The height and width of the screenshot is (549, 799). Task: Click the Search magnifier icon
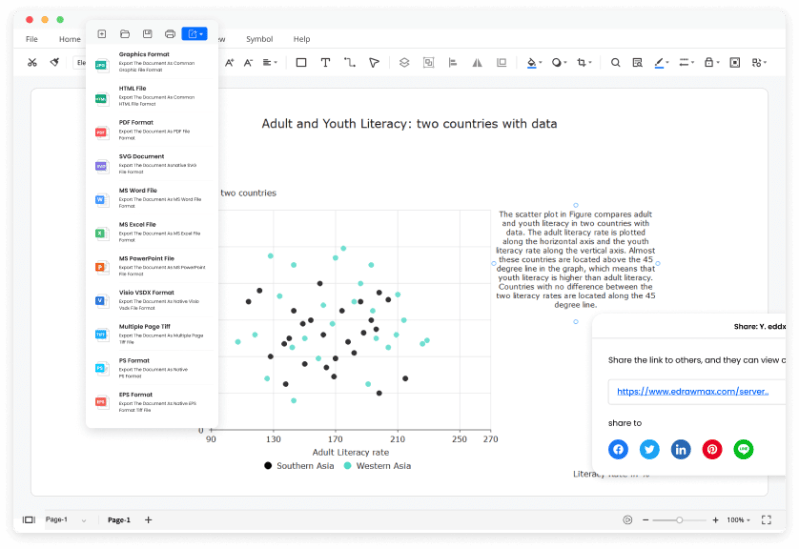[616, 63]
